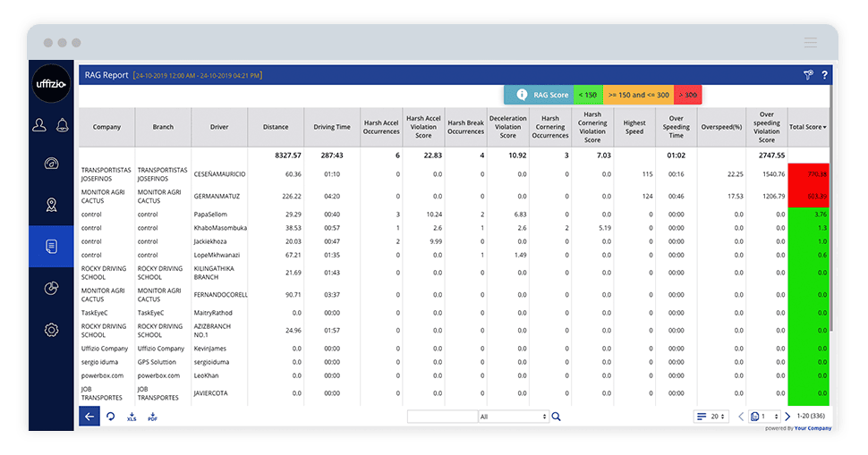Image resolution: width=868 pixels, height=455 pixels.
Task: Select the reports document icon in sidebar
Action: 51,247
